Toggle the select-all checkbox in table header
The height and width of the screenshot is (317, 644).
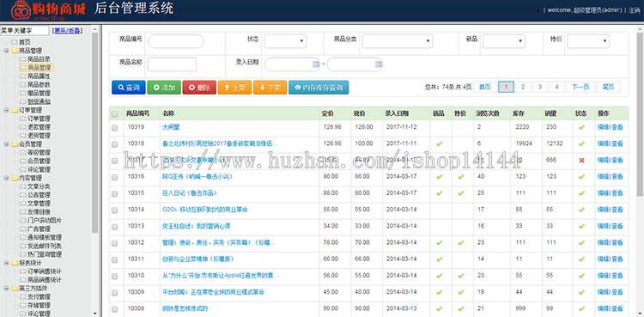tap(114, 113)
